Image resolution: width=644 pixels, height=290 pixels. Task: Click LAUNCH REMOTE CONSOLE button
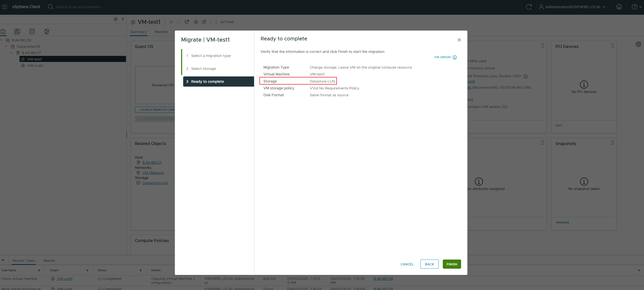click(x=155, y=110)
